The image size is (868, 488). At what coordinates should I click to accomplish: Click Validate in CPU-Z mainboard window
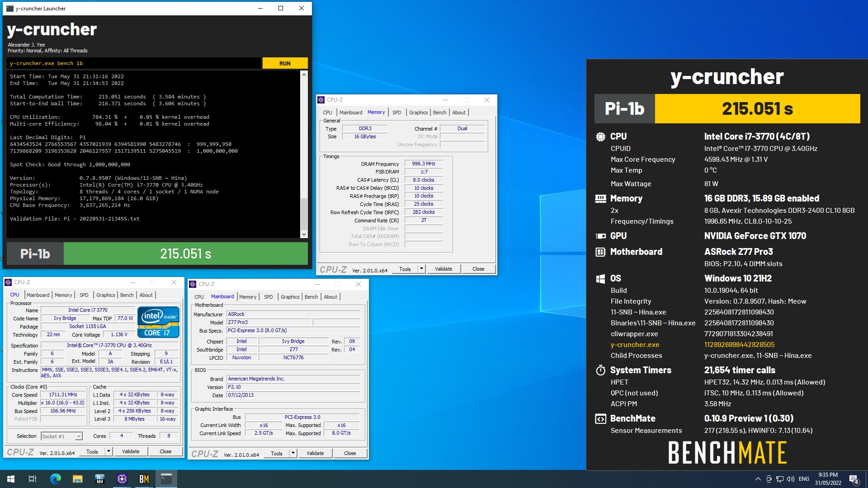coord(315,453)
